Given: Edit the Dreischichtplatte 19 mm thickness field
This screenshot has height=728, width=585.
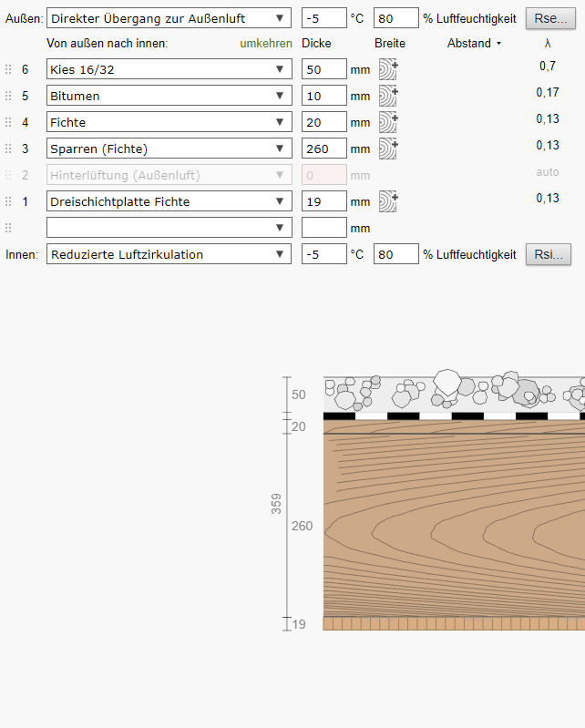Looking at the screenshot, I should click(324, 201).
